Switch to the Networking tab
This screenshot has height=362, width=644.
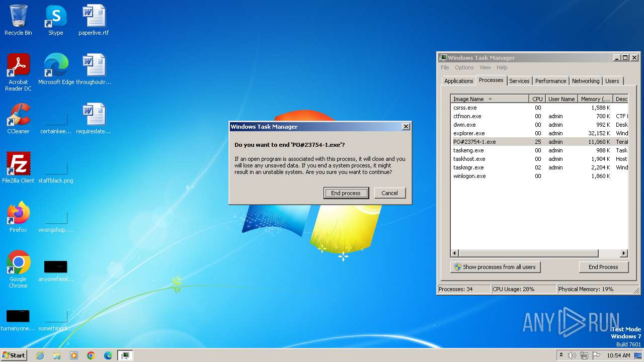coord(586,81)
